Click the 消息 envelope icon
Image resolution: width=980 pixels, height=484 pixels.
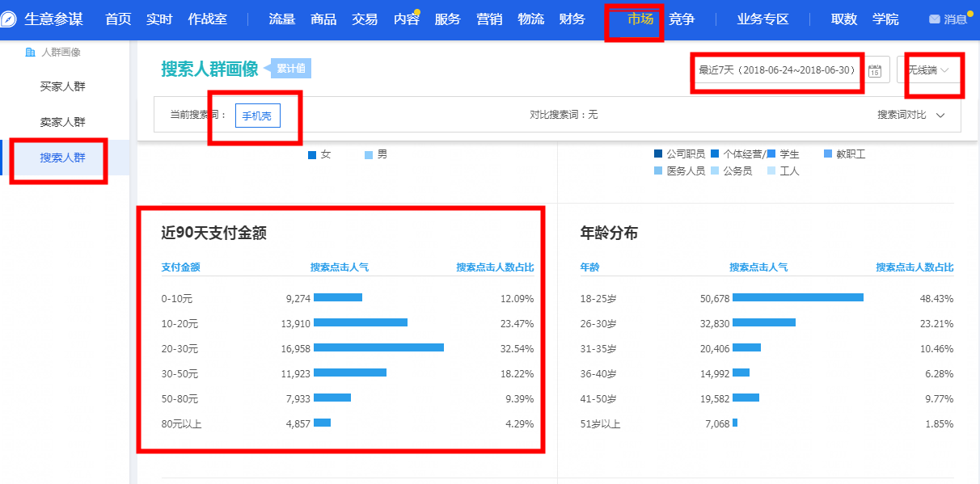pyautogui.click(x=935, y=19)
